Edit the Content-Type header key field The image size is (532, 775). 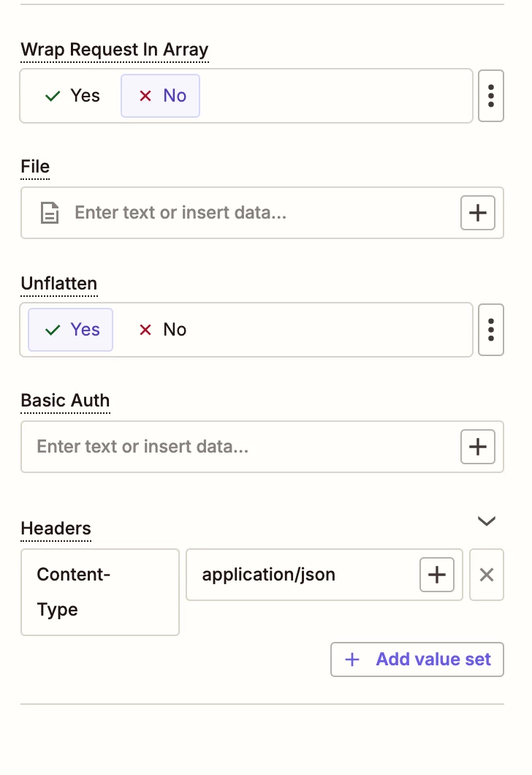[x=100, y=592]
